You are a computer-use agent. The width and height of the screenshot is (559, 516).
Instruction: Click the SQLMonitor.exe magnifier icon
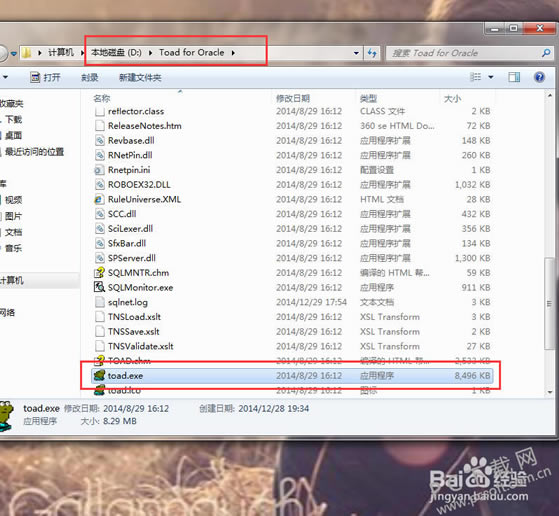(x=99, y=287)
